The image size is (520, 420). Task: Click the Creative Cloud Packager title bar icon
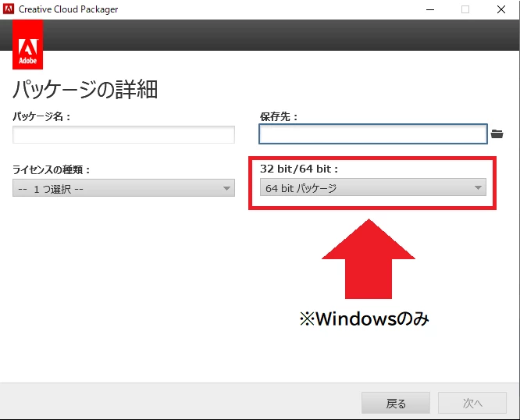[x=9, y=9]
